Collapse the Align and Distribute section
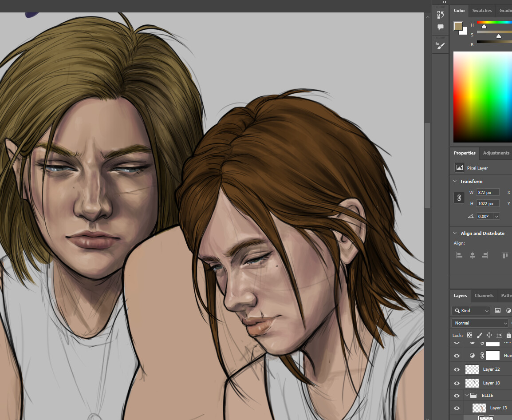The image size is (512, 420). coord(455,233)
